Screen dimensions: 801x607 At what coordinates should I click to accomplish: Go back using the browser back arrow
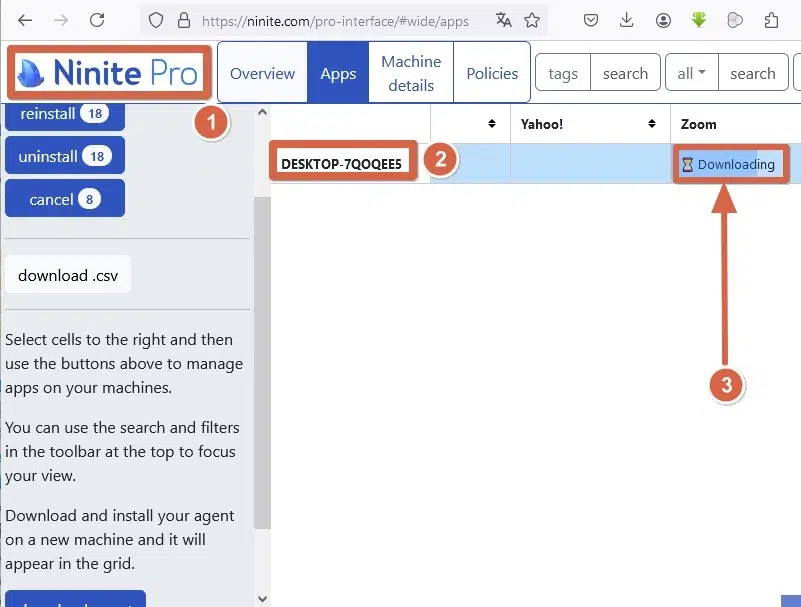click(x=25, y=20)
